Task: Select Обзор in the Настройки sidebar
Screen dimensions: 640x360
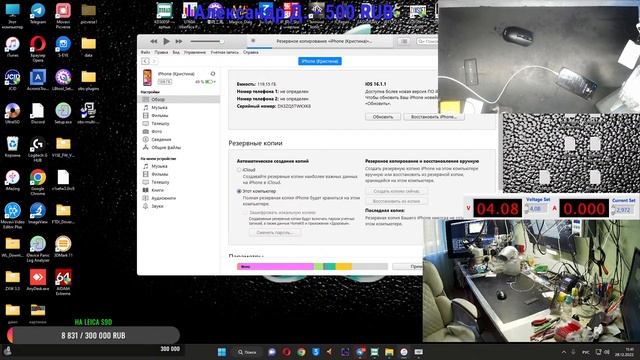Action: coord(180,99)
